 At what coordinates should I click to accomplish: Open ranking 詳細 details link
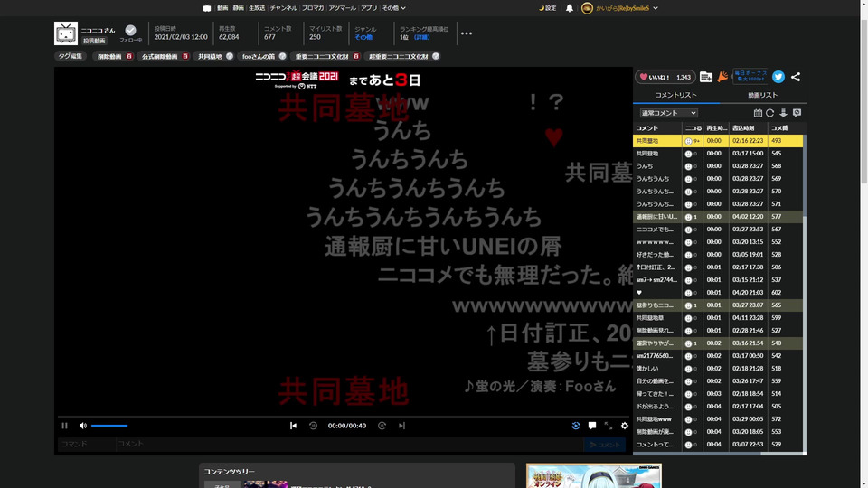(x=422, y=37)
